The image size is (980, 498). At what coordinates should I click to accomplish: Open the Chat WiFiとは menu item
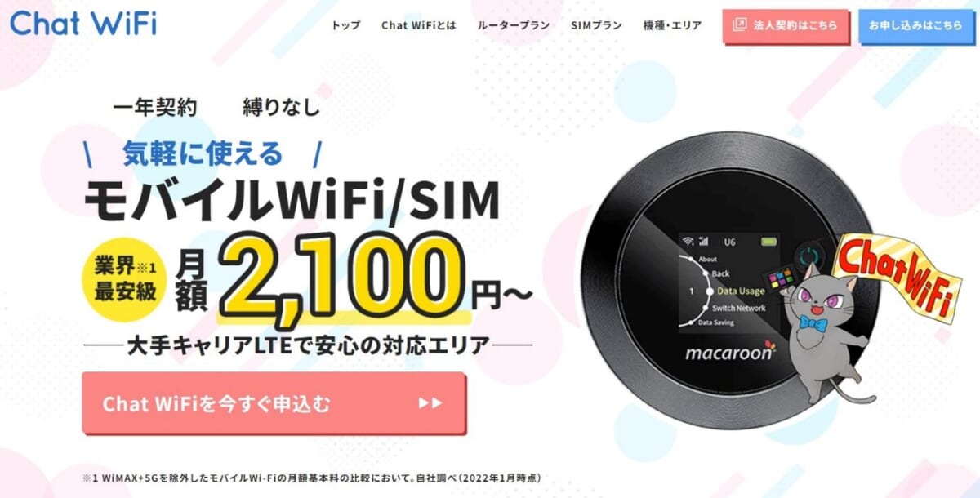click(x=419, y=25)
